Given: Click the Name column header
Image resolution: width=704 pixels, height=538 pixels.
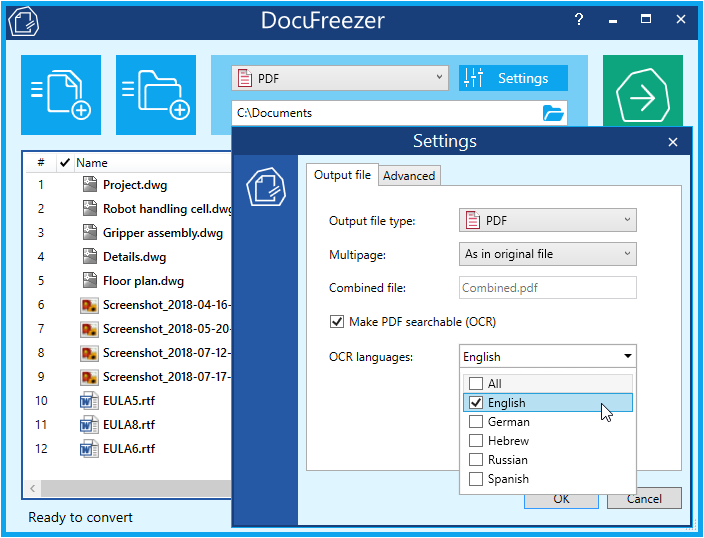Looking at the screenshot, I should pyautogui.click(x=92, y=163).
